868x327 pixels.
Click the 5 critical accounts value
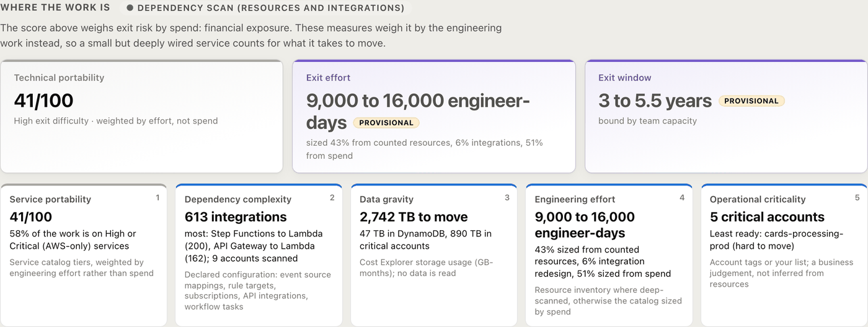(x=767, y=217)
